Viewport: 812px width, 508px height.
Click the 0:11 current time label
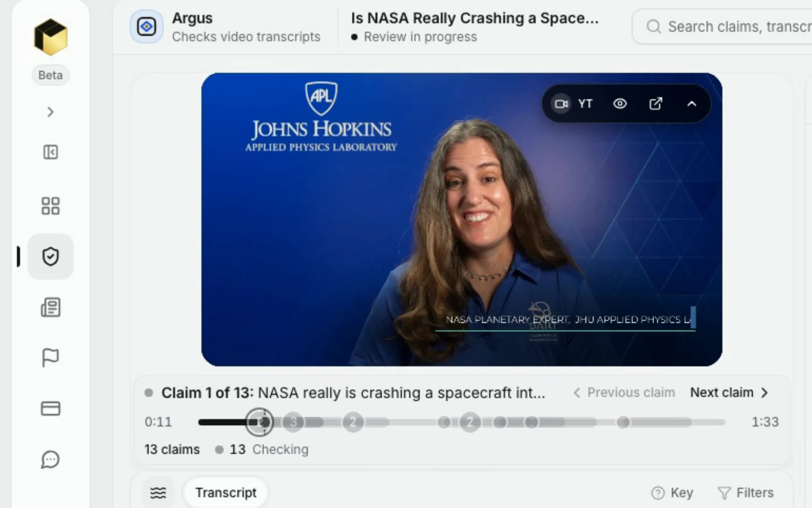[x=158, y=422]
